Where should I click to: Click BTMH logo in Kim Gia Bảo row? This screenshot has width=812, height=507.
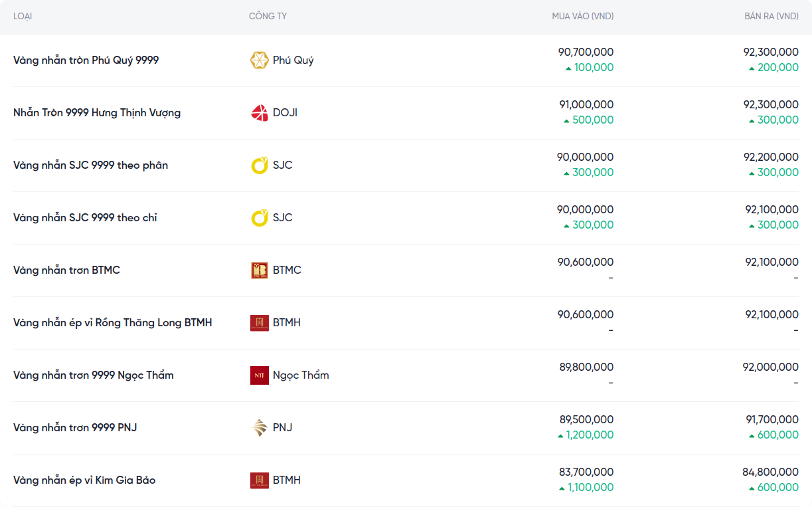coord(259,480)
